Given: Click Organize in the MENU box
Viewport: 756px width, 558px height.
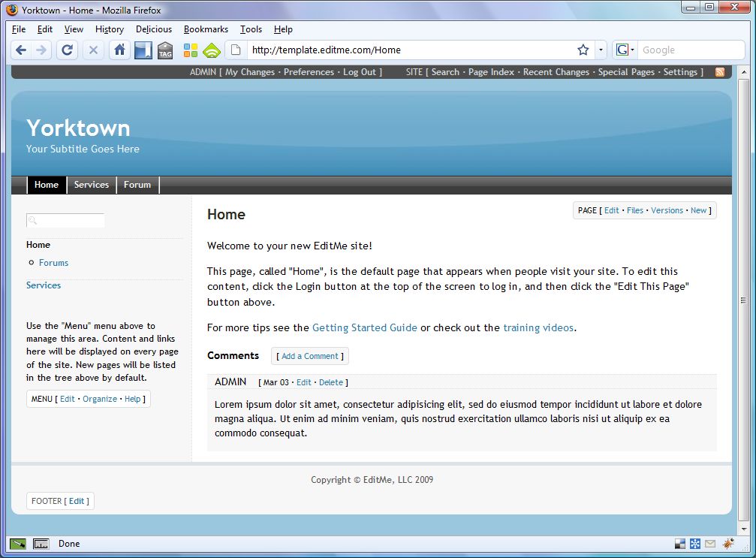Looking at the screenshot, I should pyautogui.click(x=100, y=400).
